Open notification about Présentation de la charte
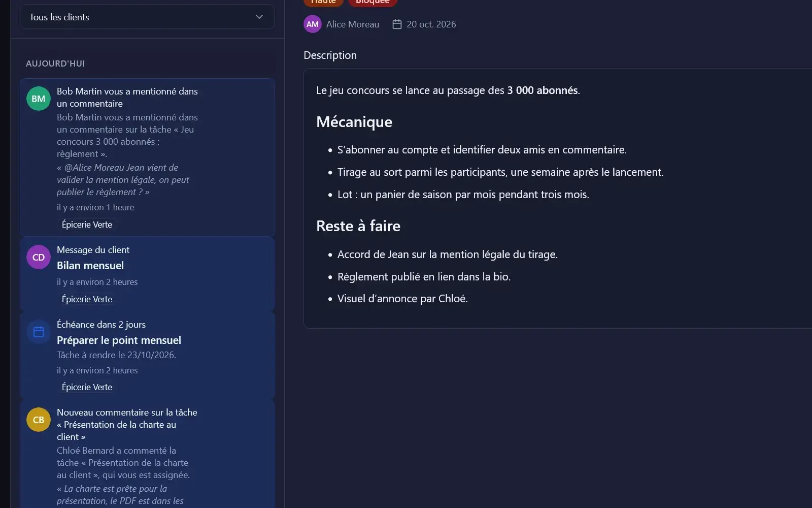The height and width of the screenshot is (508, 812). coord(147,454)
